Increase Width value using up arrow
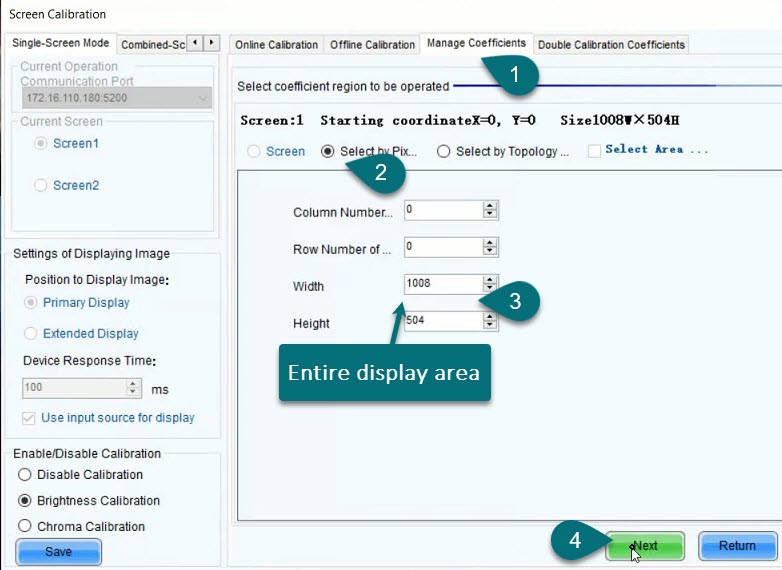 [490, 279]
